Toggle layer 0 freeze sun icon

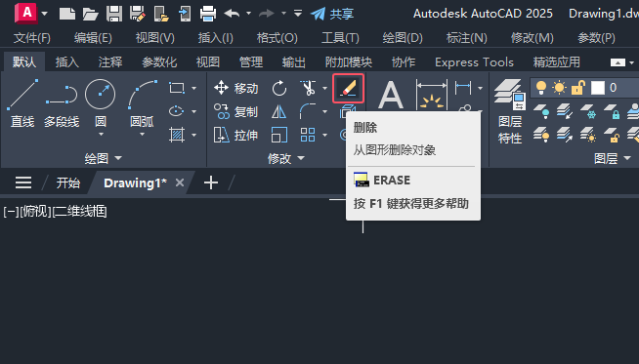click(559, 88)
